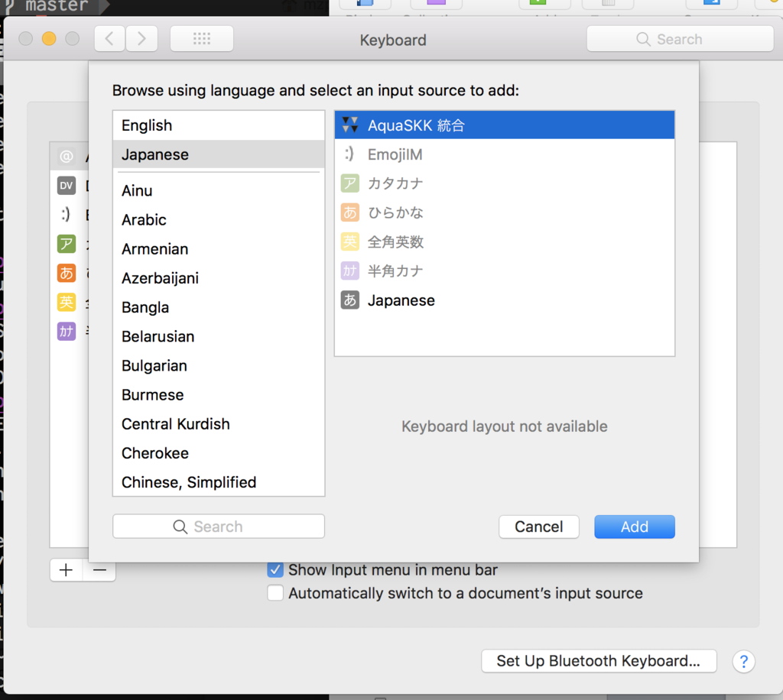Click the plus button to add an input source

pyautogui.click(x=66, y=570)
